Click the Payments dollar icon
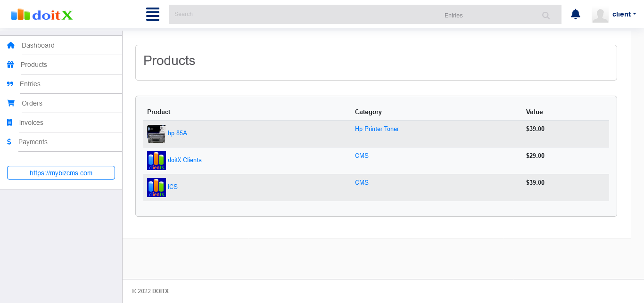Viewport: 644px width, 303px height. [9, 142]
